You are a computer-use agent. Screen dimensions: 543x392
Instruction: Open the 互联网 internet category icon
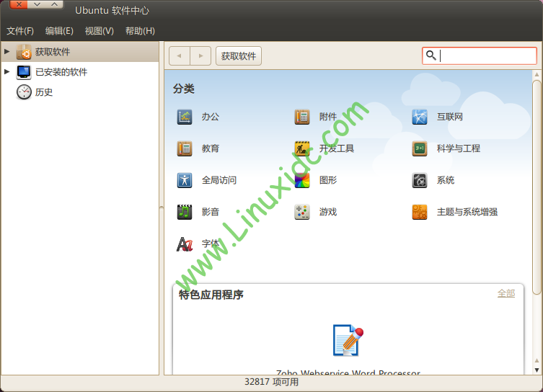(x=420, y=117)
